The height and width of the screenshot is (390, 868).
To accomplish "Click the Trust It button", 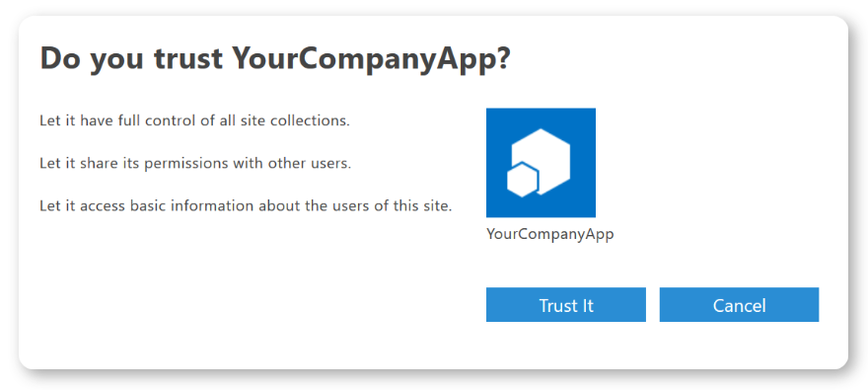I will click(x=566, y=305).
